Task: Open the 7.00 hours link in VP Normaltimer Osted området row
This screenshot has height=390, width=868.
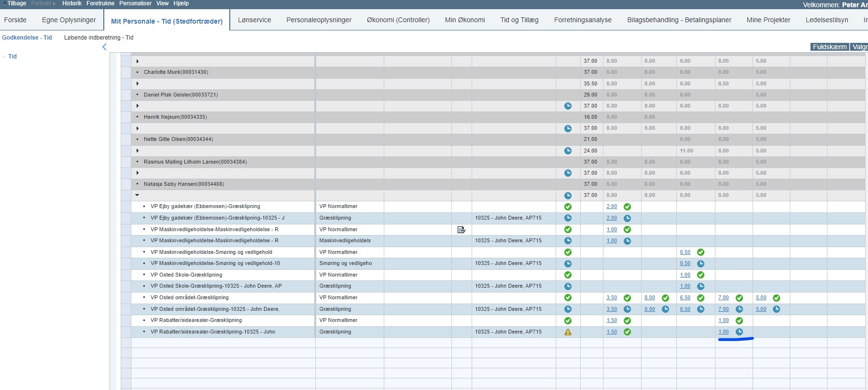Action: [x=723, y=298]
